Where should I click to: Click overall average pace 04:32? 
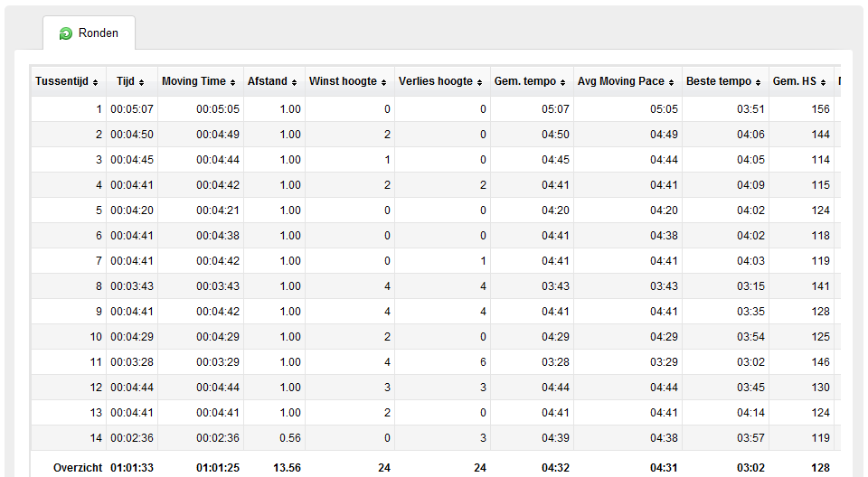coord(555,468)
